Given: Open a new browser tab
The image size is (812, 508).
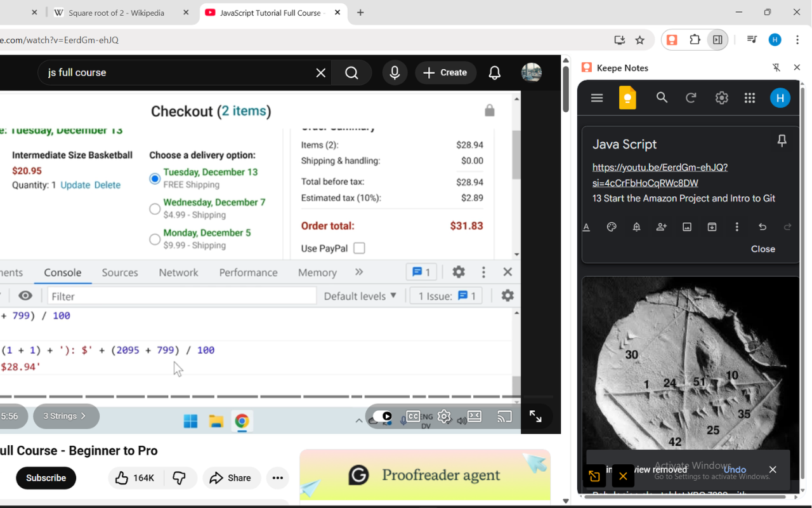Looking at the screenshot, I should tap(360, 13).
